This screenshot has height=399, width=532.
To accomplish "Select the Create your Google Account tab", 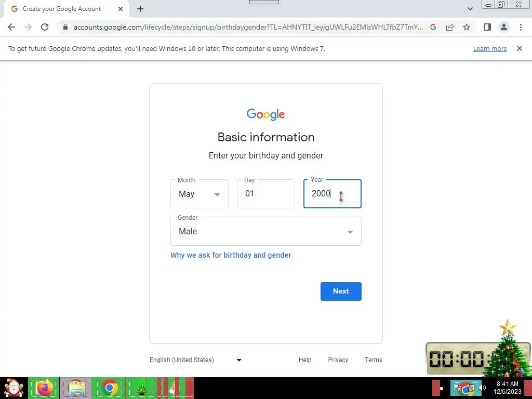I will click(66, 9).
